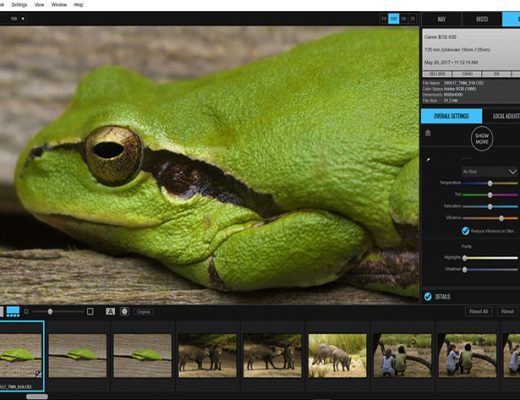Click the May 2017 capture date text
This screenshot has height=400, width=520.
coord(451,62)
